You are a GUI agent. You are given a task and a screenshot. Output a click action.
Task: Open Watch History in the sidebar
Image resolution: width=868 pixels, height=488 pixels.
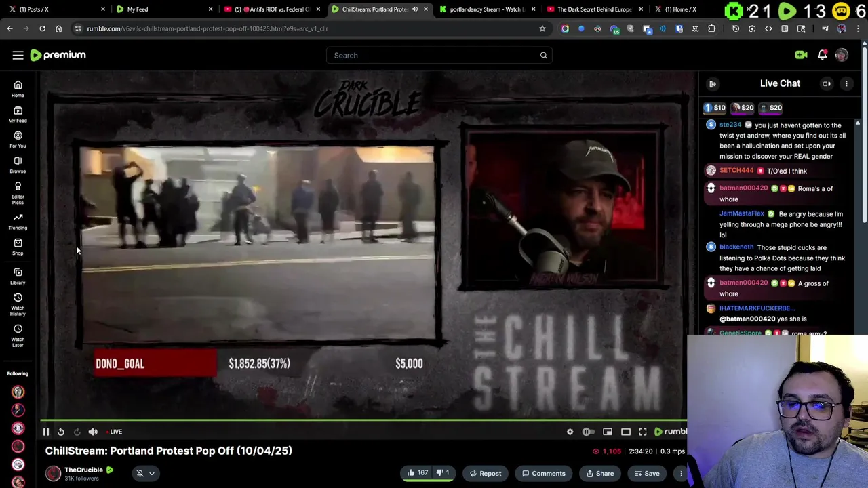18,305
